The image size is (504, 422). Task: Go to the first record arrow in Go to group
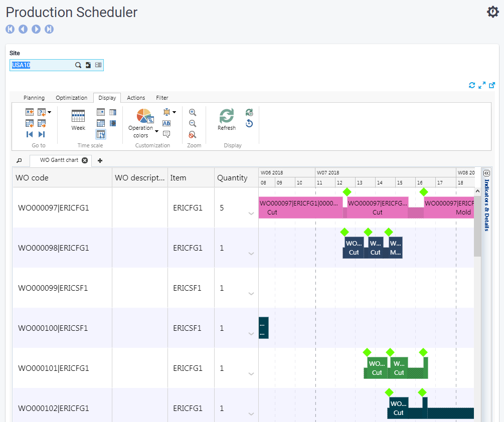[x=30, y=134]
